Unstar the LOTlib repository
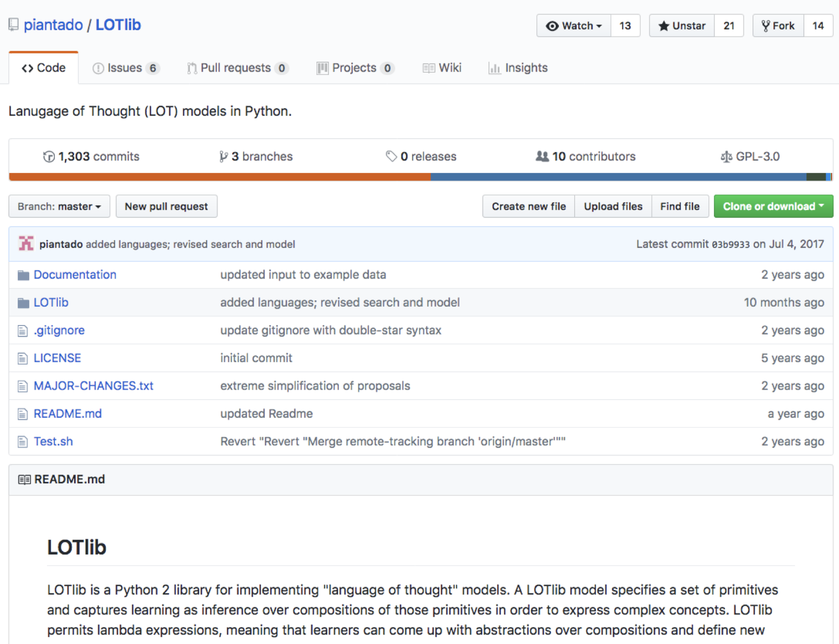The height and width of the screenshot is (644, 839). pyautogui.click(x=682, y=25)
